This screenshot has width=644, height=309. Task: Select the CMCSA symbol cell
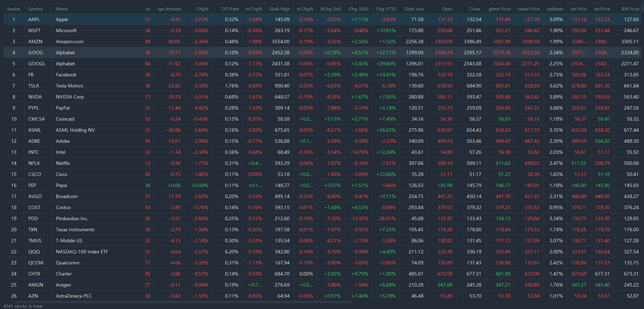pos(37,119)
